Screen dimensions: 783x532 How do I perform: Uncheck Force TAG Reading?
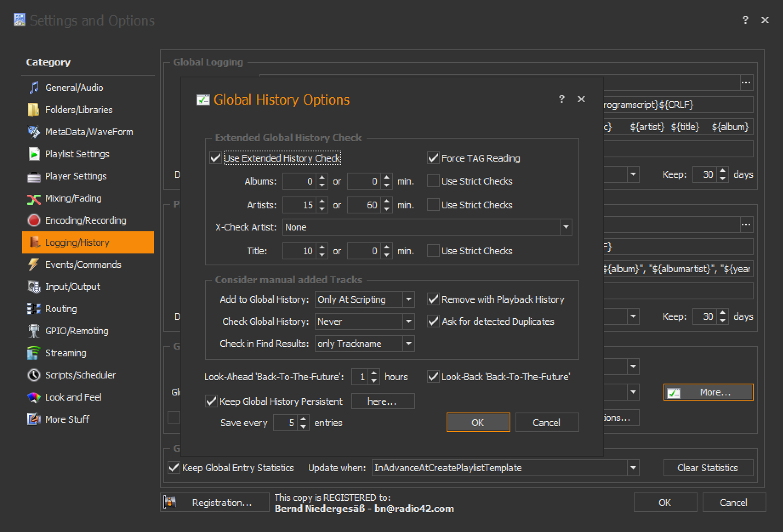(433, 158)
